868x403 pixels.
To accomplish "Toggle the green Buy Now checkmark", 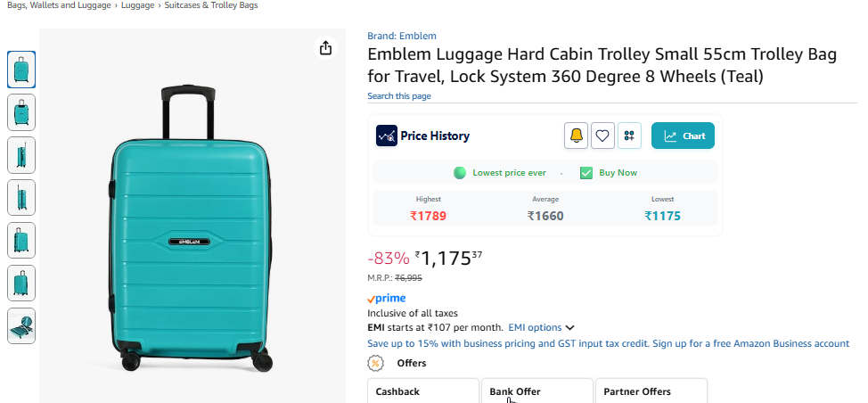I will tap(586, 173).
